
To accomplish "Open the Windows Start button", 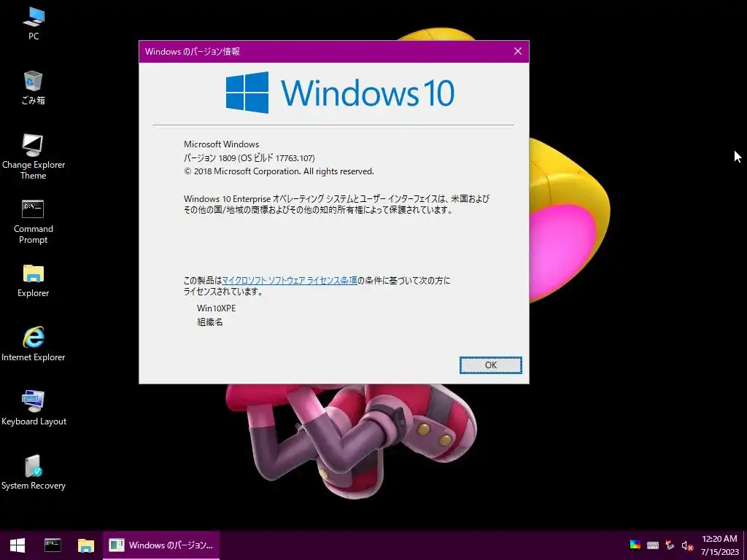I will [x=18, y=545].
